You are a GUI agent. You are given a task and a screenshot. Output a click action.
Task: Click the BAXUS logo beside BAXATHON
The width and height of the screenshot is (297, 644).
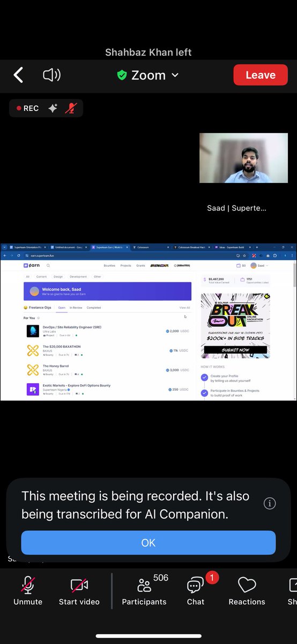point(33,350)
